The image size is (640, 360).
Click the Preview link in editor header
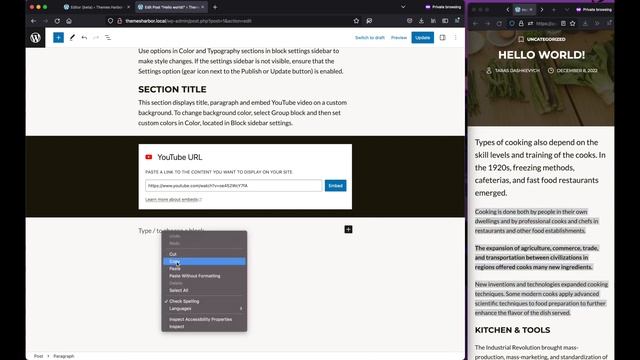click(x=399, y=38)
